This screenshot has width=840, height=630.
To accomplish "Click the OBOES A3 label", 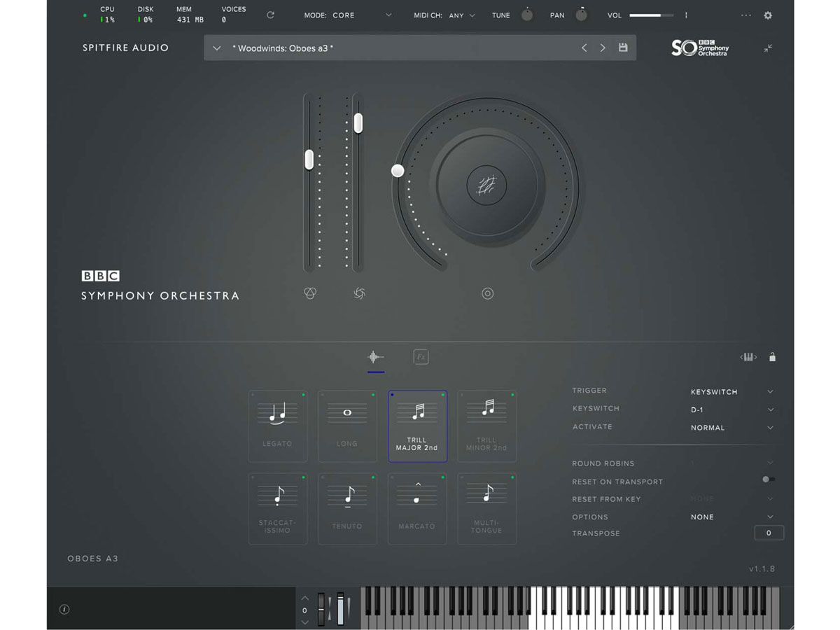I will click(x=93, y=559).
